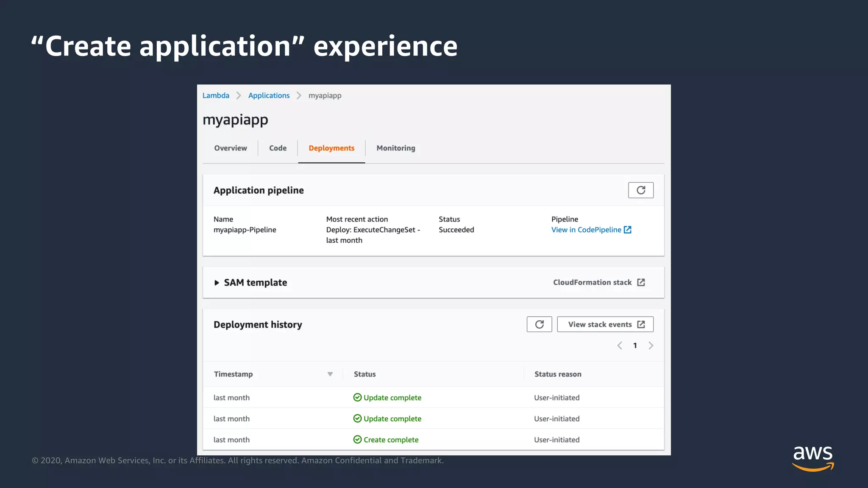Screen dimensions: 868x488
Task: Go to the next page of deployment history
Action: point(651,346)
